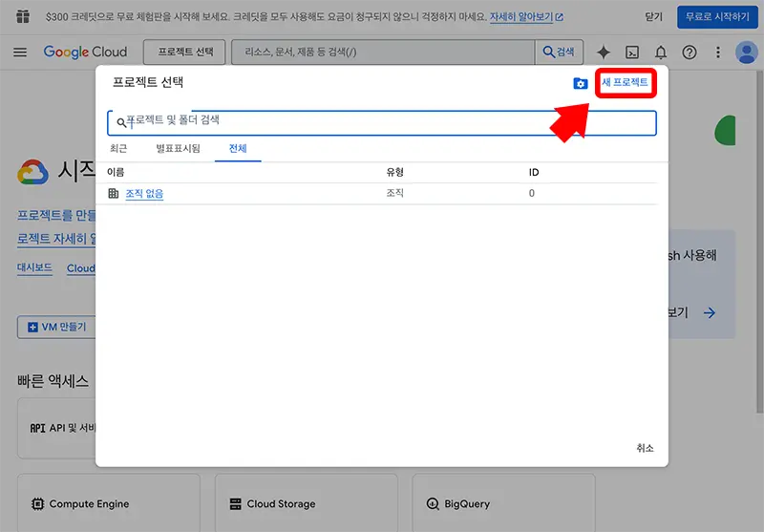
Task: Open the Compute Engine card
Action: (109, 502)
